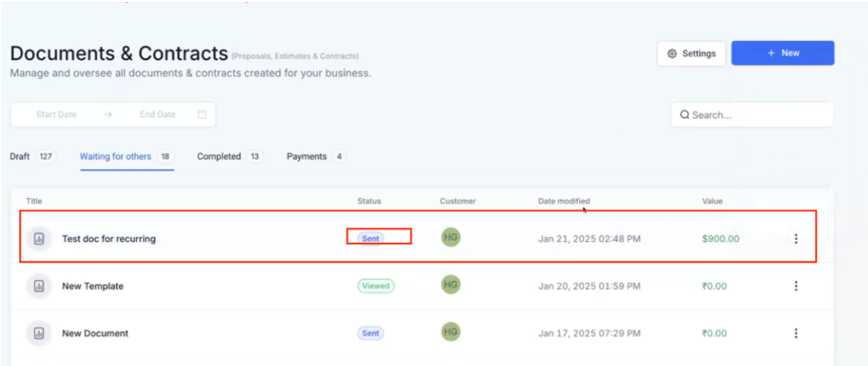Click calendar icon in date range field
The height and width of the screenshot is (366, 868).
(202, 115)
